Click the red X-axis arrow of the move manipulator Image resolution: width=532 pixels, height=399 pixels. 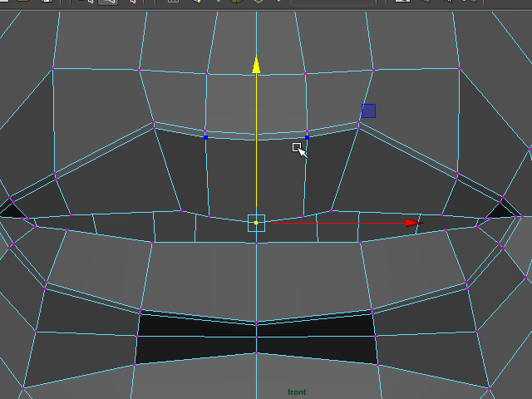coord(414,223)
